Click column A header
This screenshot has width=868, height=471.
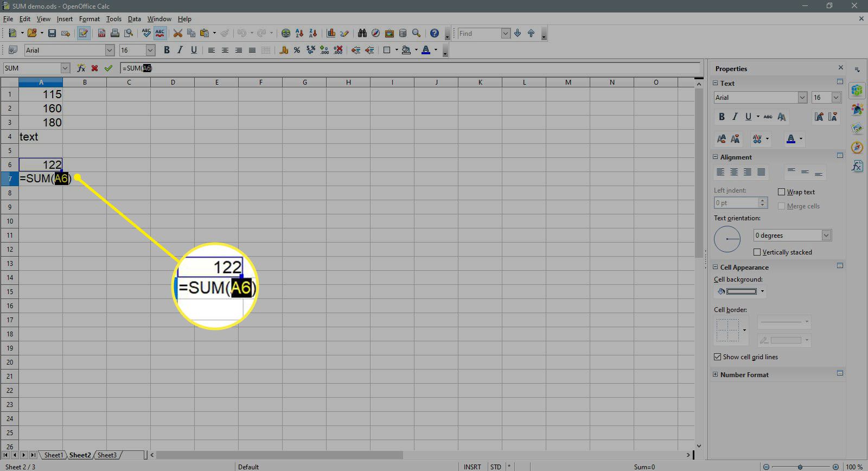click(41, 82)
